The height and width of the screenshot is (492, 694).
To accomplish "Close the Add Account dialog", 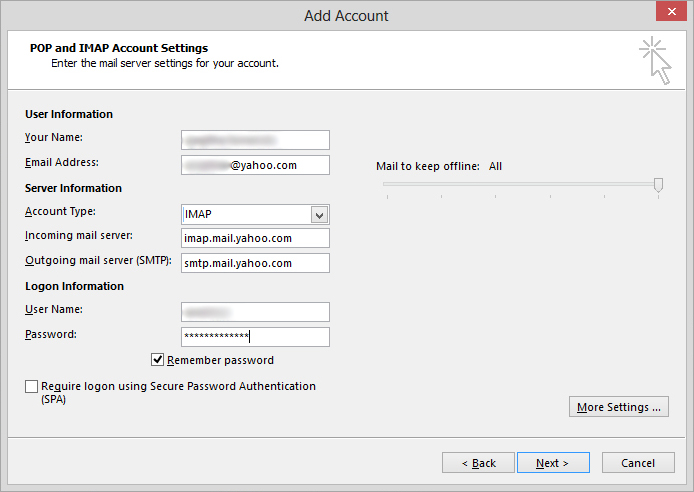I will point(671,12).
